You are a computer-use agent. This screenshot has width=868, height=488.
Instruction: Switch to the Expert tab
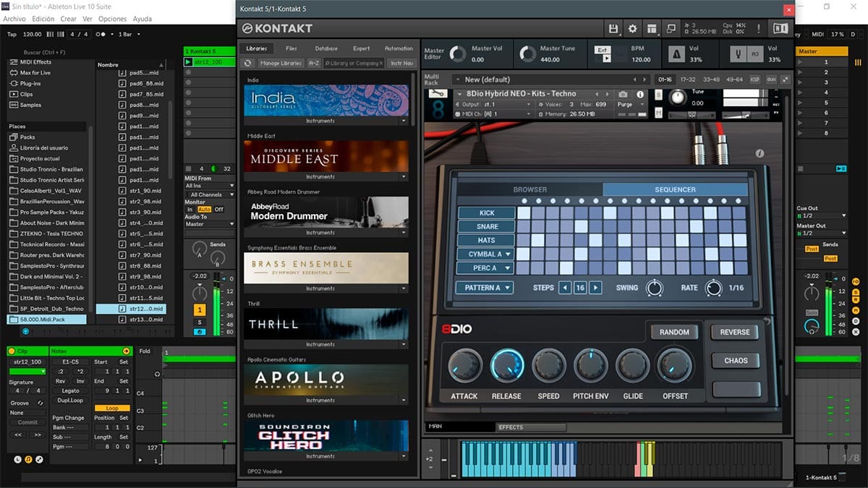(x=362, y=48)
